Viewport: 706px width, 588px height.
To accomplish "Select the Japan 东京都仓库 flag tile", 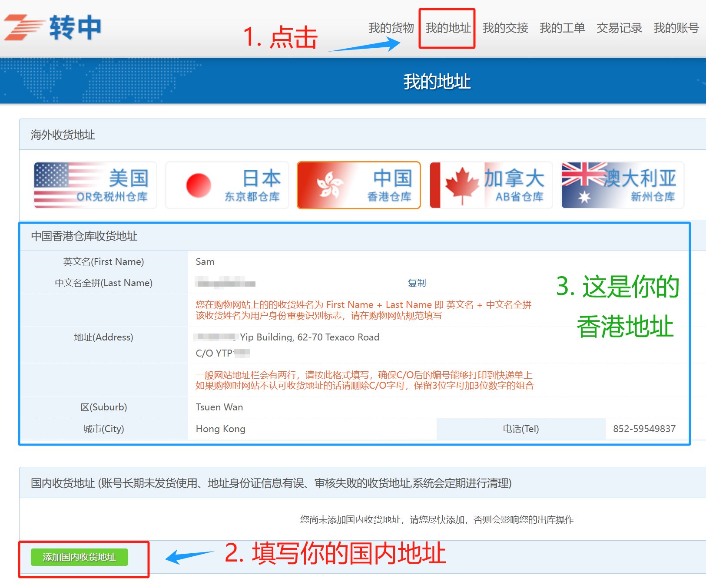I will 227,185.
